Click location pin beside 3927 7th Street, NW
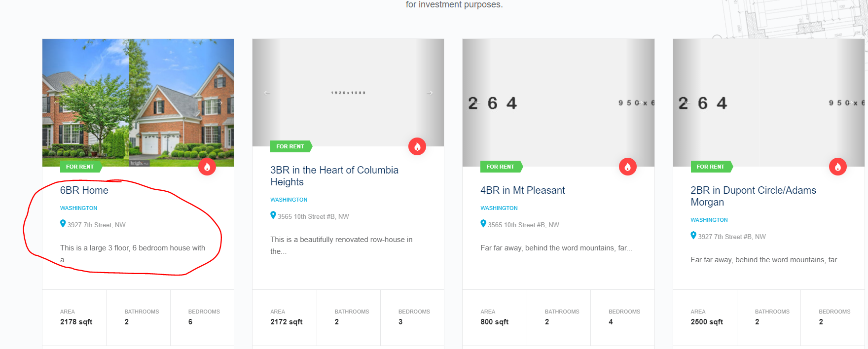 pyautogui.click(x=63, y=224)
